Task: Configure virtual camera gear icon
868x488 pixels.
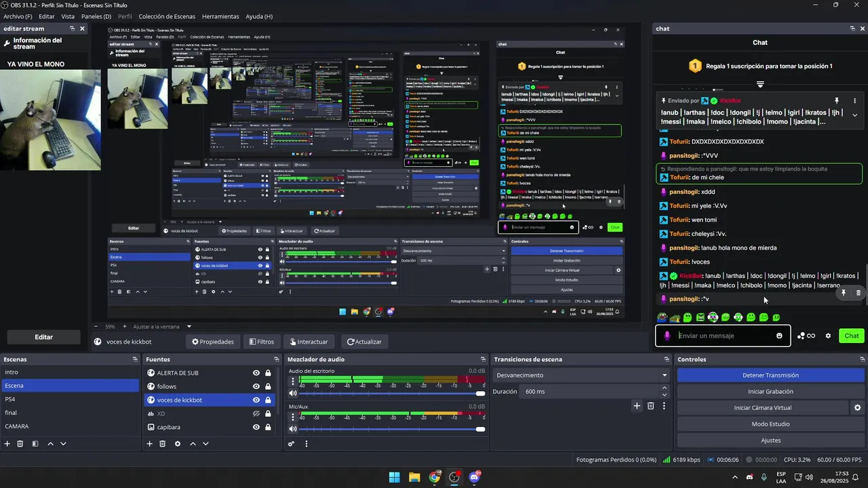Action: pyautogui.click(x=857, y=408)
